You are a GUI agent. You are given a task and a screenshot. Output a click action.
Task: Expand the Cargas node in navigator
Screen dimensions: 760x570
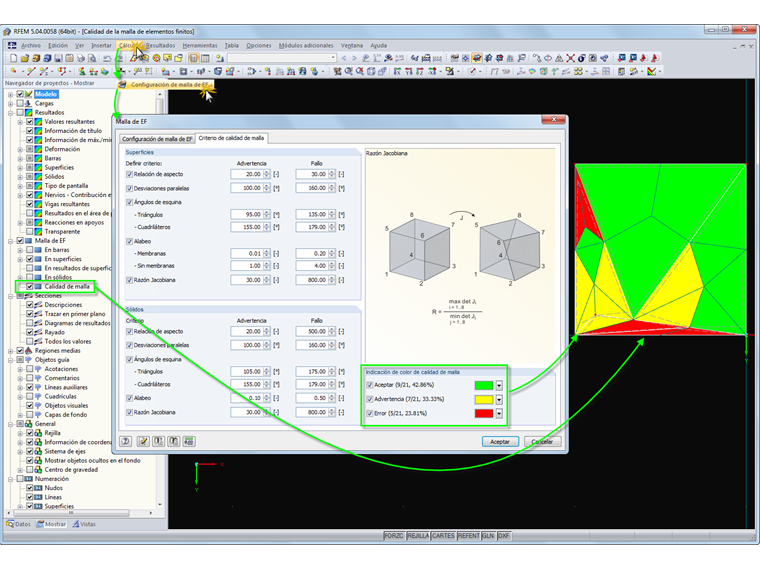10,103
